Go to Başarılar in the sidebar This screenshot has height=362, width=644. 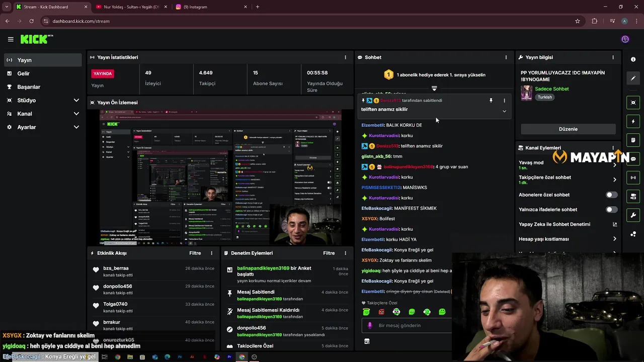pos(43,87)
